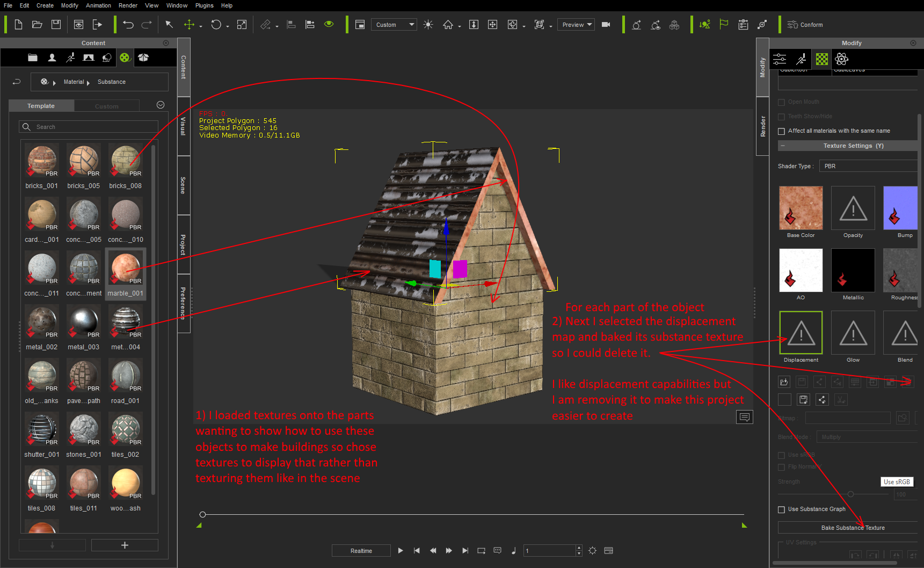Click the Load texture icon below channels
924x568 pixels.
(784, 382)
